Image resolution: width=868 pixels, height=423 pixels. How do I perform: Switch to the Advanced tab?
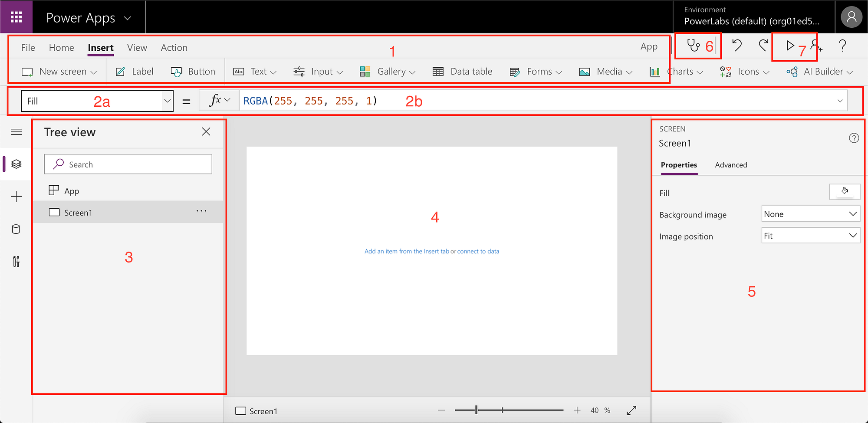731,165
